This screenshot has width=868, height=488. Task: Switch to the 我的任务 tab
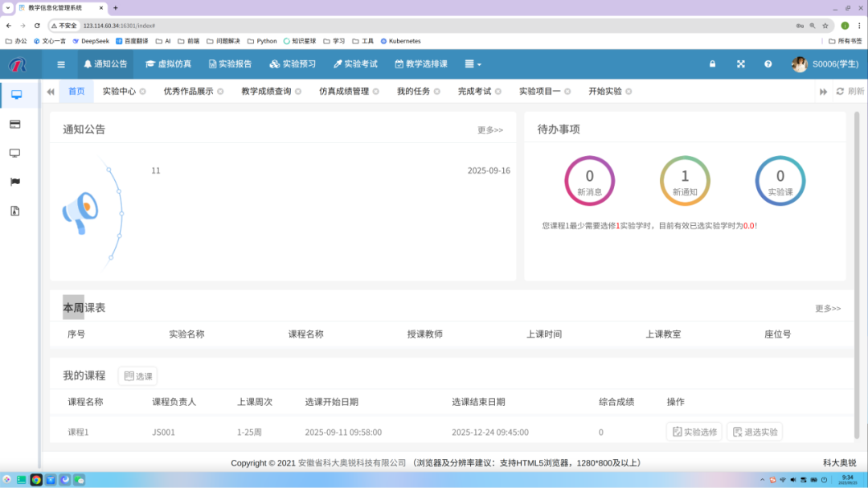[x=414, y=92]
